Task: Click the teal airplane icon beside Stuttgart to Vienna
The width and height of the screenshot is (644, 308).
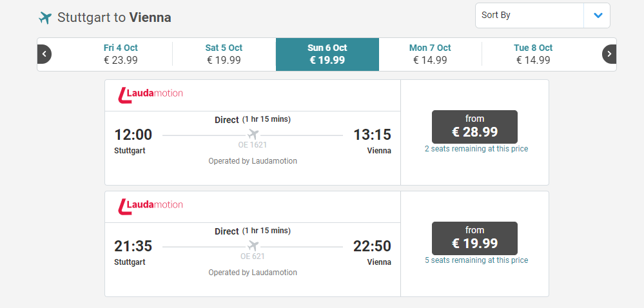Action: click(44, 18)
